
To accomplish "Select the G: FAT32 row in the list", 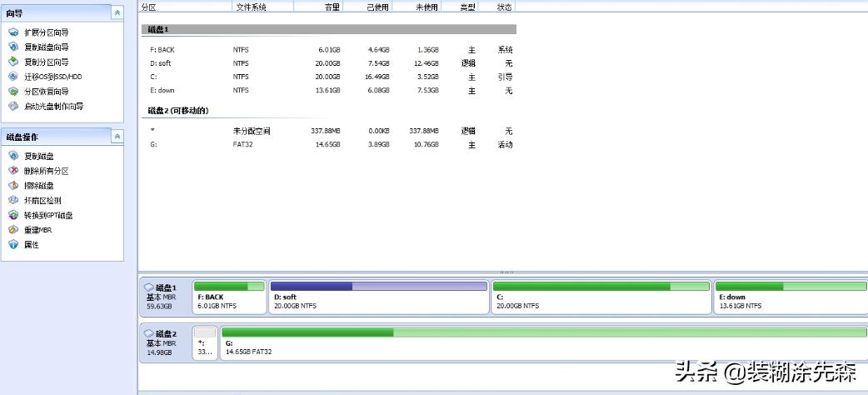I will coord(329,145).
